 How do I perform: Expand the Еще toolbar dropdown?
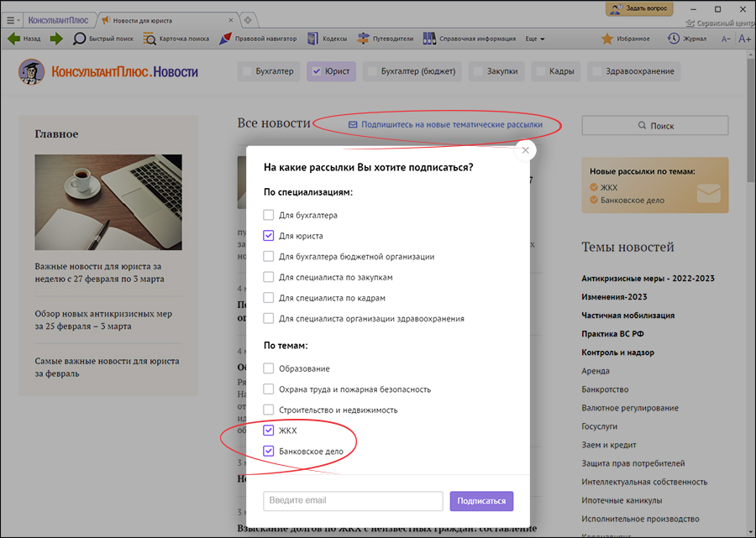[535, 39]
